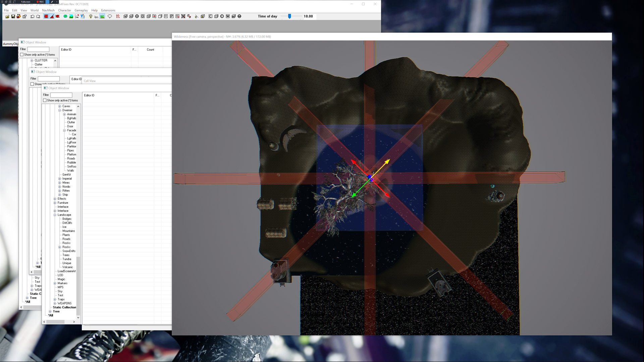Expand the Imperial tree node

click(x=60, y=179)
